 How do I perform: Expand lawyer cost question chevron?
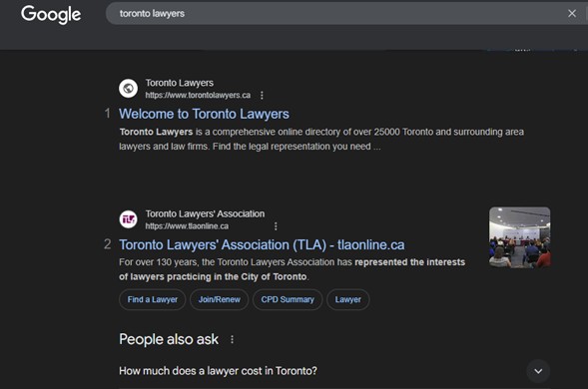[538, 371]
